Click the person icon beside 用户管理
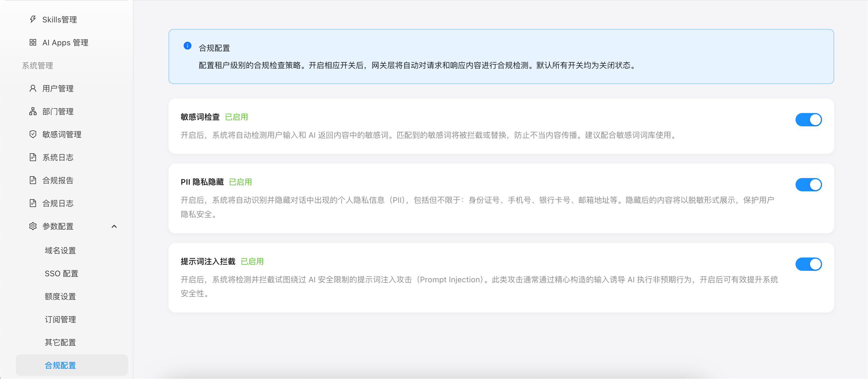 [33, 88]
